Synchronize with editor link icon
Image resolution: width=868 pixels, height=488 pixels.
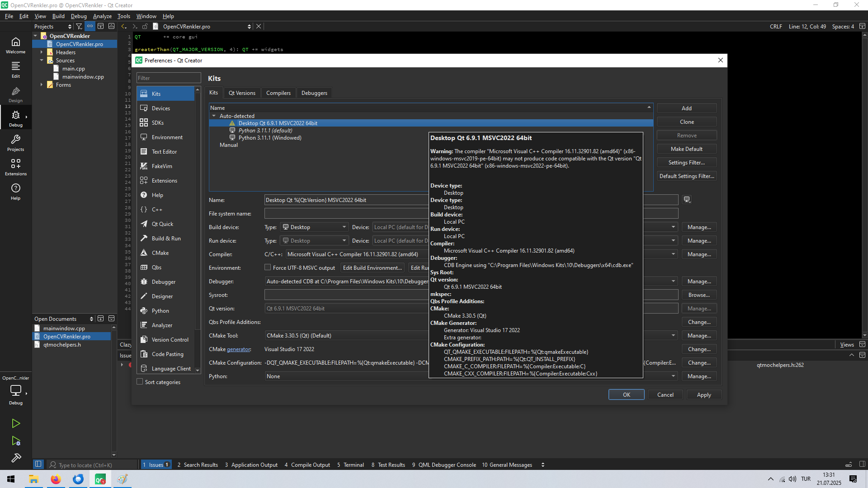tap(90, 26)
